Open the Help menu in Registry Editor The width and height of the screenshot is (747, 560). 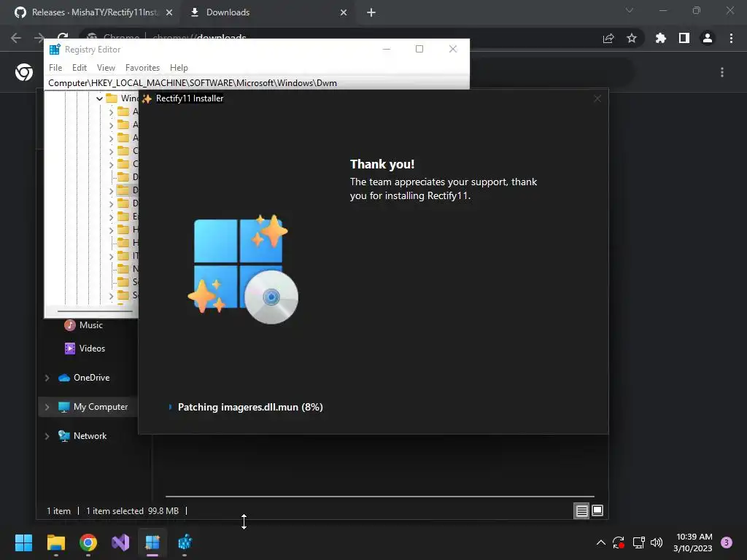(179, 68)
